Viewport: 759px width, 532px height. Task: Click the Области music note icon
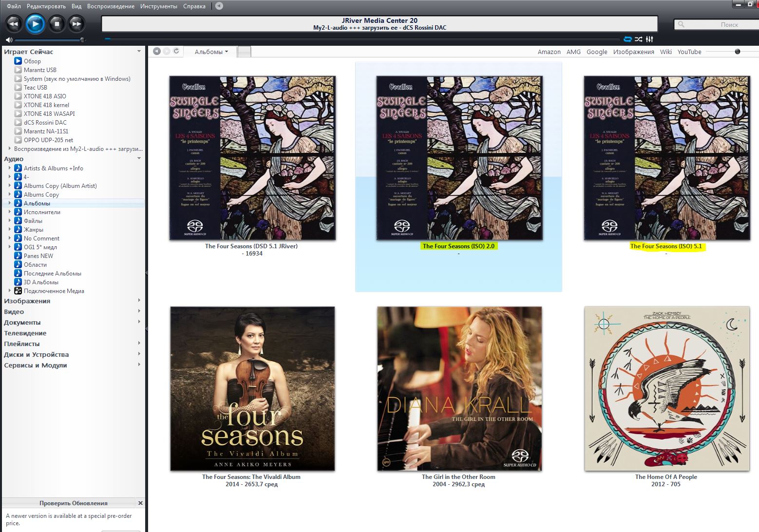pos(18,264)
